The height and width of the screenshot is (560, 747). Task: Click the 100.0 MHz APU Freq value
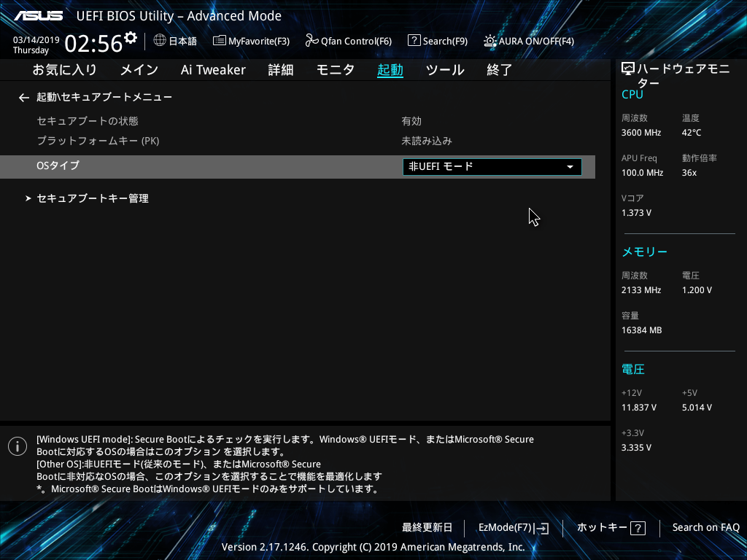(x=642, y=173)
